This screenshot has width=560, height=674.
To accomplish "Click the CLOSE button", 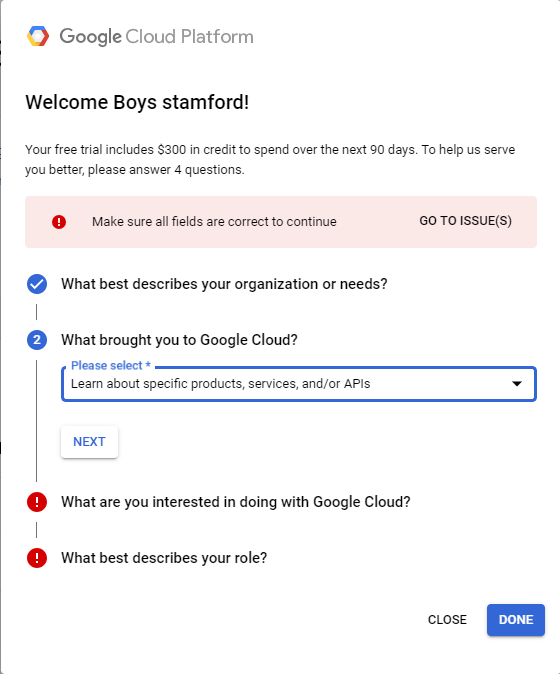I will click(x=447, y=620).
